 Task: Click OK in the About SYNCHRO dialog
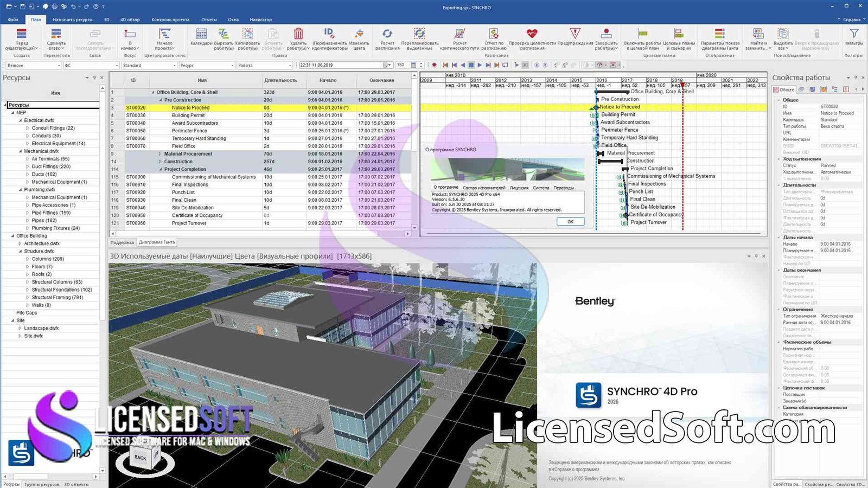(570, 221)
